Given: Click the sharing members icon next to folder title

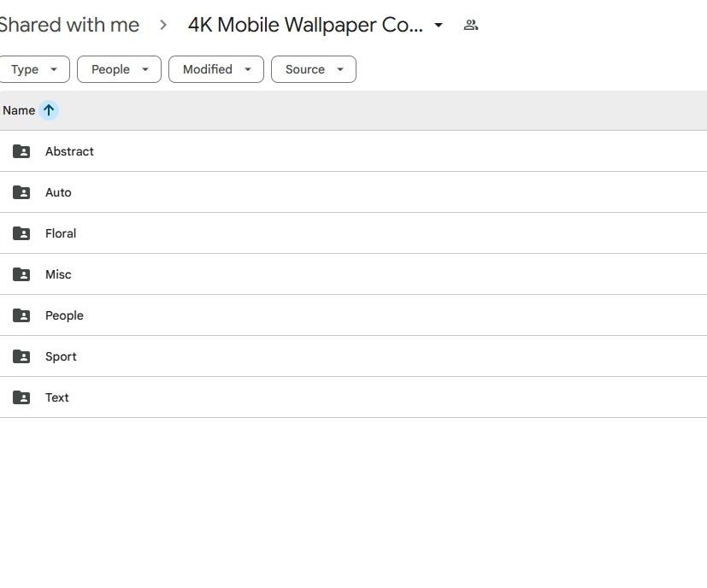Looking at the screenshot, I should (470, 25).
